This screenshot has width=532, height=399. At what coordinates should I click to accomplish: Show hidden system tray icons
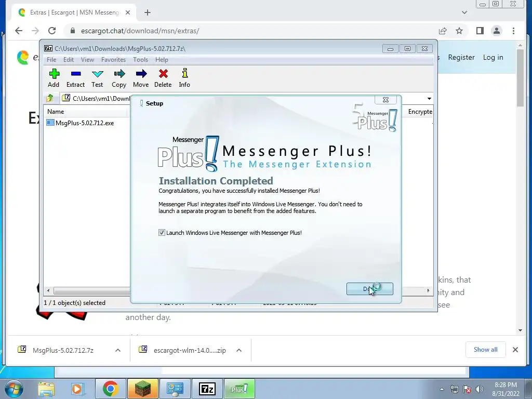tap(442, 389)
